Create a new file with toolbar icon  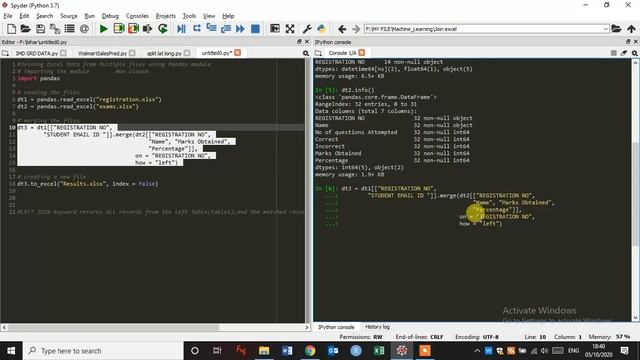(11, 29)
